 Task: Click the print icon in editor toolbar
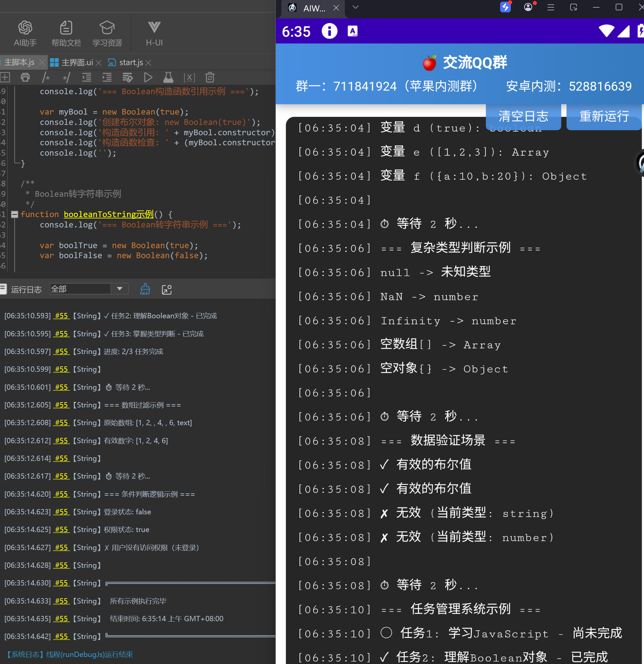[x=25, y=77]
